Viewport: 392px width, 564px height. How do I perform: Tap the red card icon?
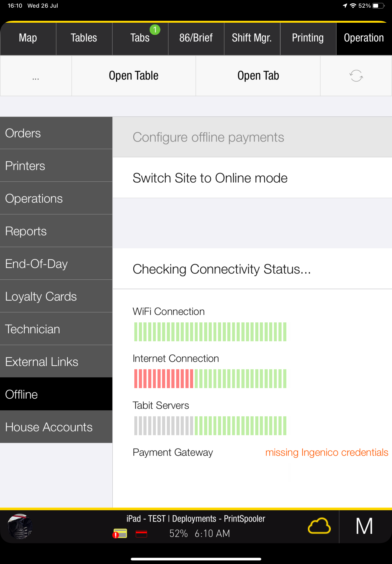coord(141,534)
